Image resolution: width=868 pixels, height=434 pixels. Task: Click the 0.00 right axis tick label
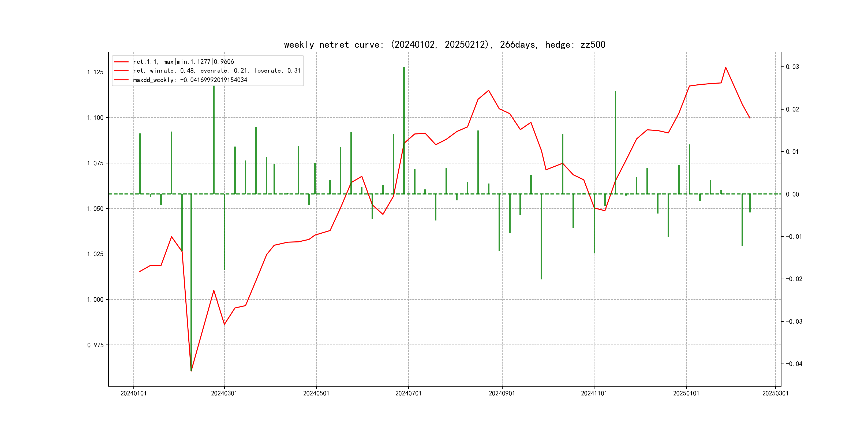792,194
